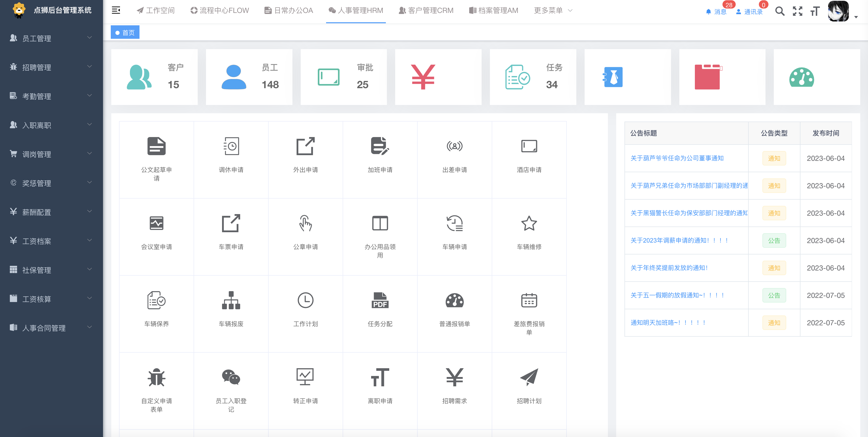Open 消息 notifications
Viewport: 868px width, 437px height.
click(716, 12)
